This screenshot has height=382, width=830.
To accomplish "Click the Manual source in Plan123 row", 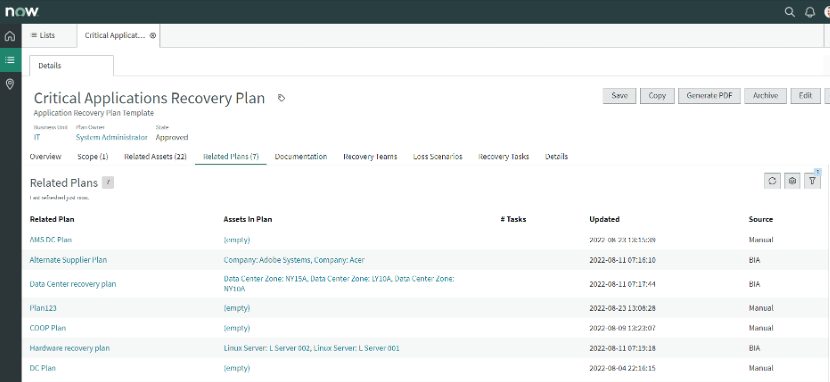I will (x=761, y=308).
